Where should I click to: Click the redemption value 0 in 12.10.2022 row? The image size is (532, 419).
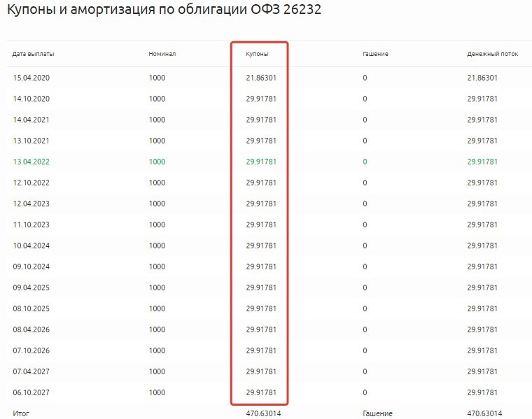click(365, 183)
